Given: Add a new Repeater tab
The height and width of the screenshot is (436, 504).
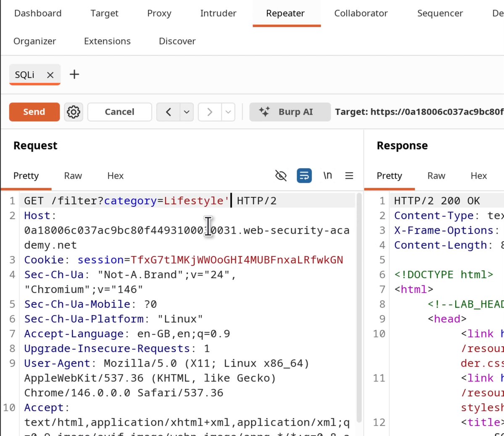Looking at the screenshot, I should [x=74, y=74].
